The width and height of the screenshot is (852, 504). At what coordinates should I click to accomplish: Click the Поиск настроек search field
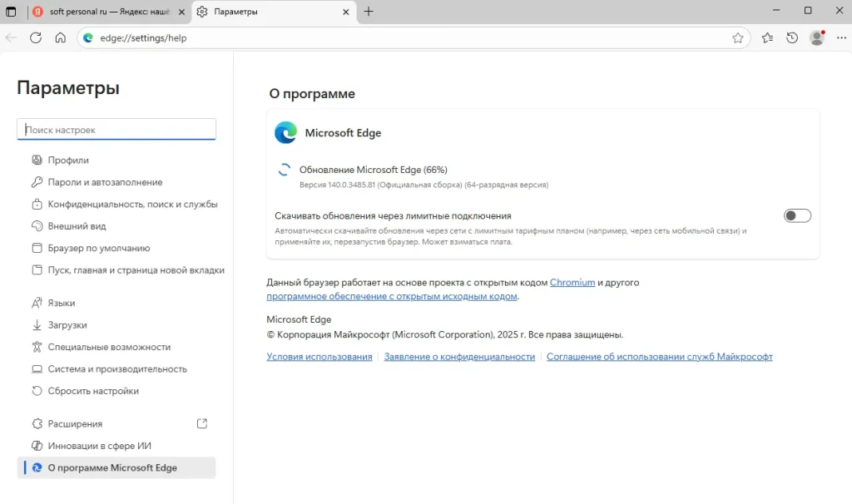click(x=116, y=130)
